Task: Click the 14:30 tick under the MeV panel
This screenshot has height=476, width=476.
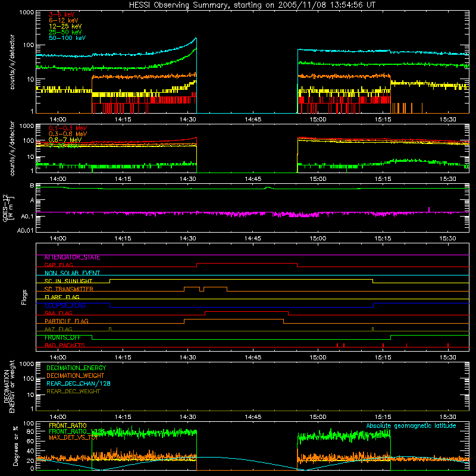Action: [x=188, y=179]
